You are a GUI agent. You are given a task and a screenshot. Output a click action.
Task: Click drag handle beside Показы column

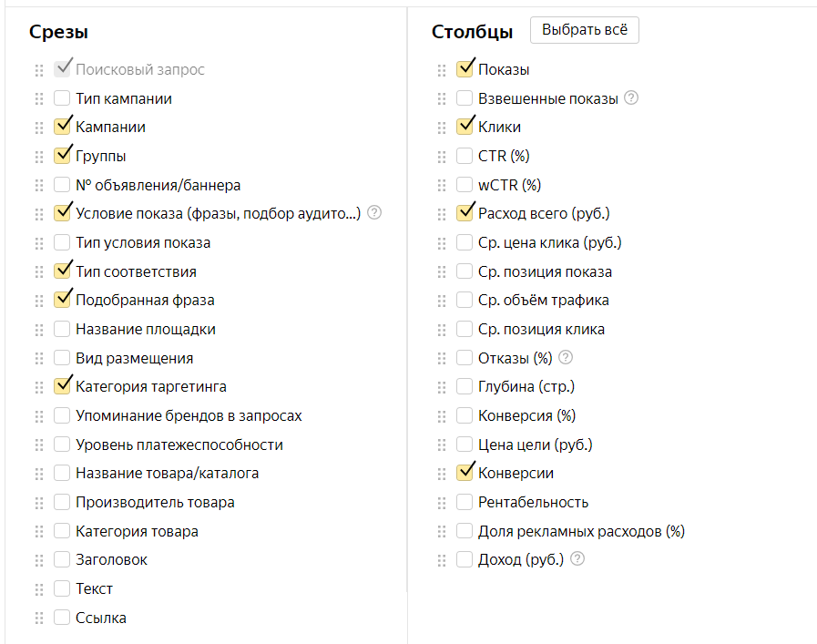[x=442, y=70]
